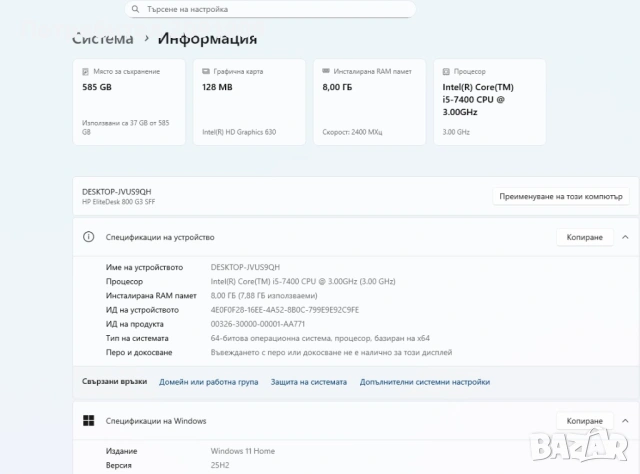Click HP EliteDesk 800 G3 SFF text

pos(118,202)
